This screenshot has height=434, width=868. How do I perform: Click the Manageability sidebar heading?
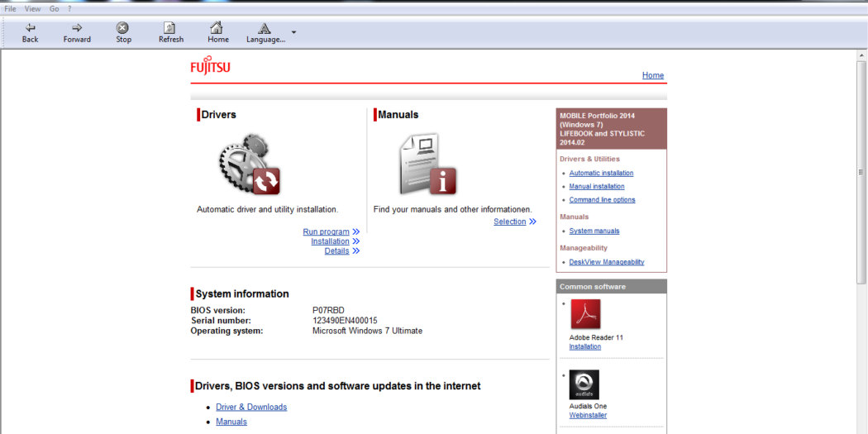click(584, 247)
